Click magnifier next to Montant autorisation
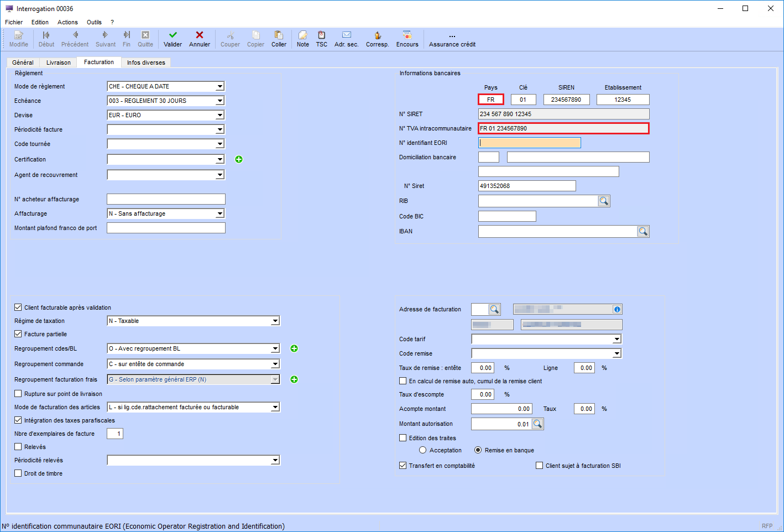The image size is (784, 532). click(537, 424)
